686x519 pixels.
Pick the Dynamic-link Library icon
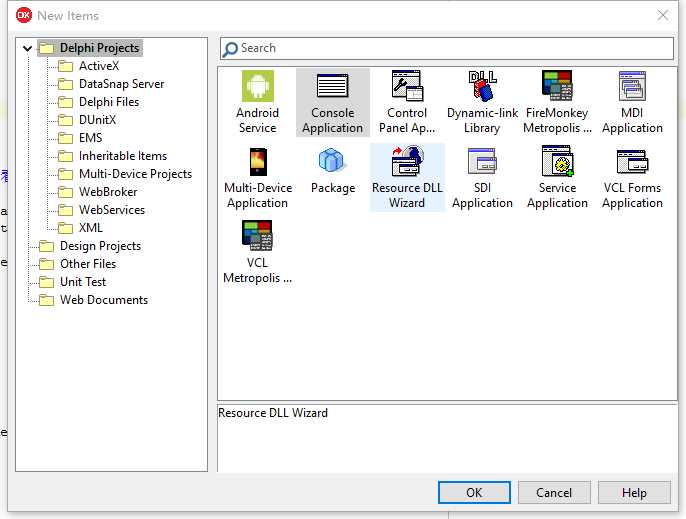[482, 86]
